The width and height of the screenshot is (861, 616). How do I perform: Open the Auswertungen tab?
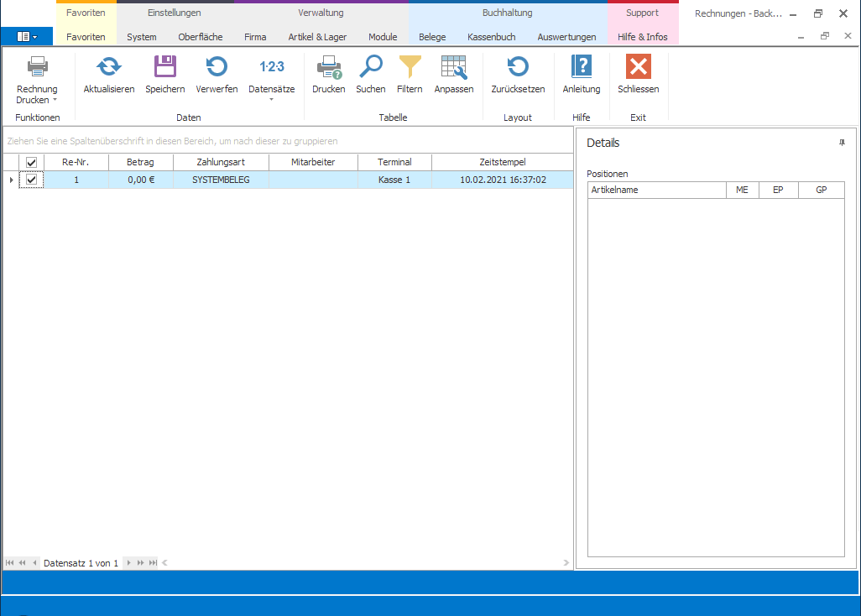click(x=566, y=37)
